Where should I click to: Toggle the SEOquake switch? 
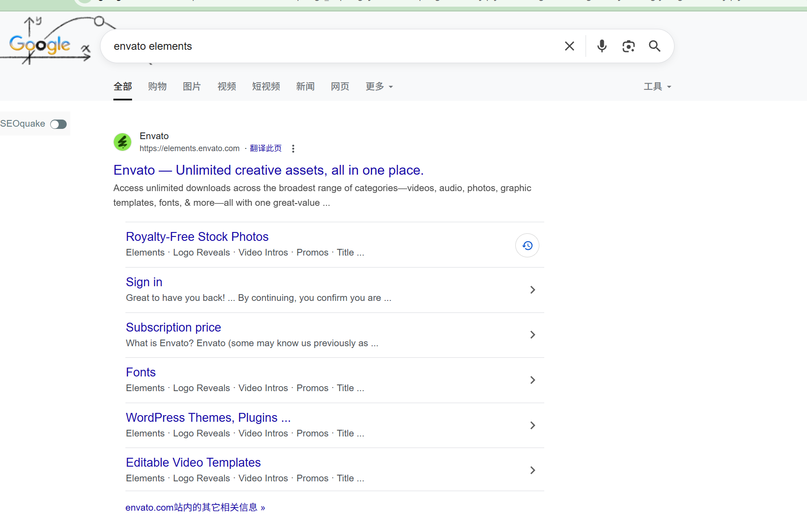pyautogui.click(x=58, y=124)
